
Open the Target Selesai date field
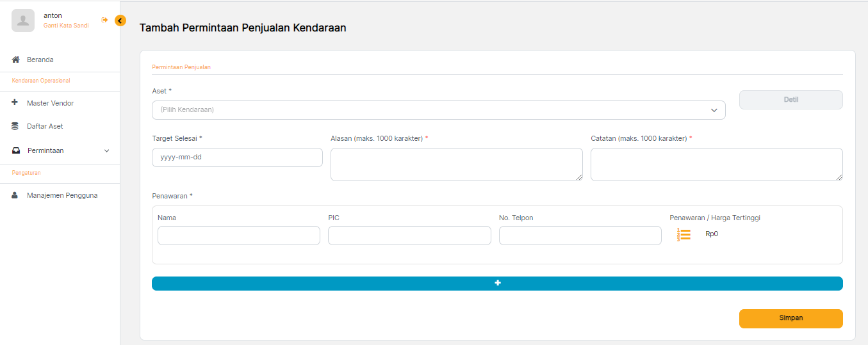click(x=237, y=157)
